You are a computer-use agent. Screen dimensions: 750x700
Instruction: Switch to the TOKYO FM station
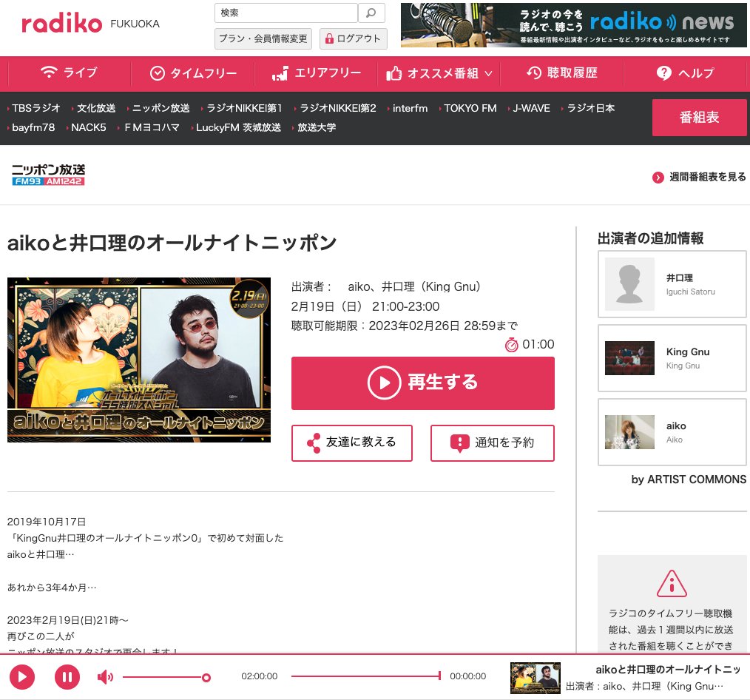click(468, 107)
